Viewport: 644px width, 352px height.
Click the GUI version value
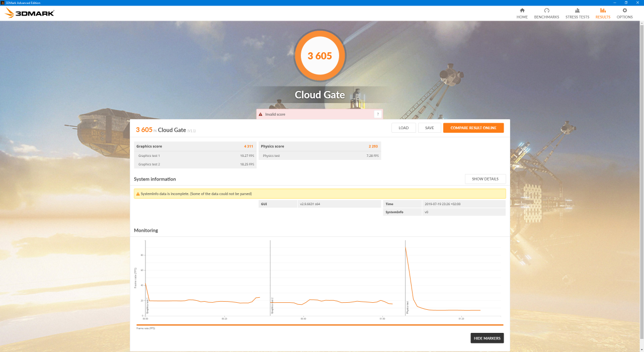click(x=310, y=204)
